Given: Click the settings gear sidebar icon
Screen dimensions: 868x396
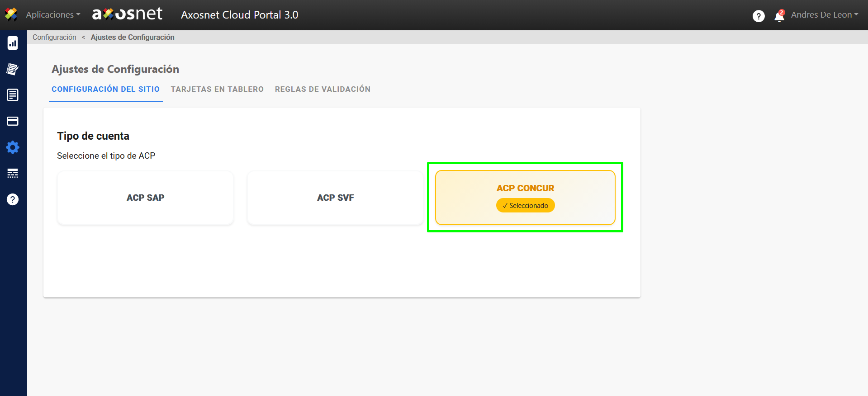Looking at the screenshot, I should [x=13, y=147].
